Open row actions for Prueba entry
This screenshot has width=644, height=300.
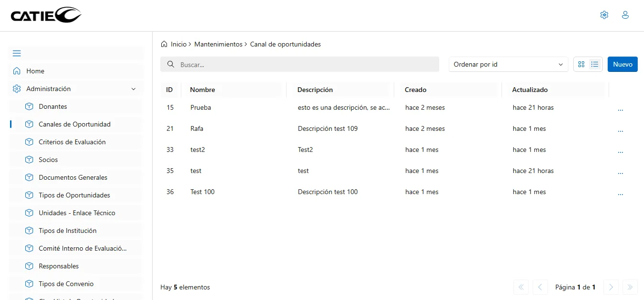coord(620,110)
